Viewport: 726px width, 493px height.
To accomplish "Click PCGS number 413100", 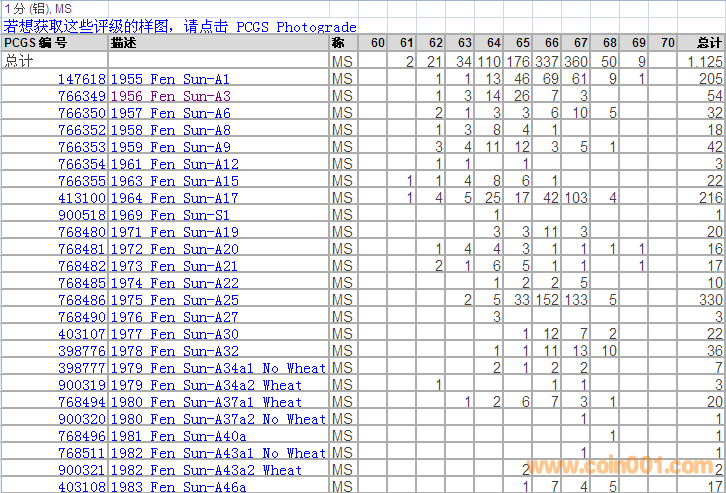I will [82, 197].
